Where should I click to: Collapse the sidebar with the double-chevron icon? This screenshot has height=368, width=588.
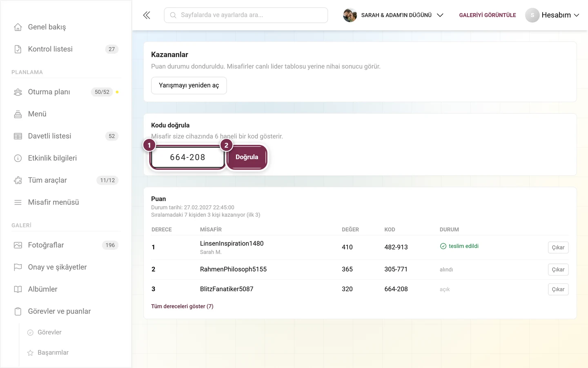tap(147, 15)
